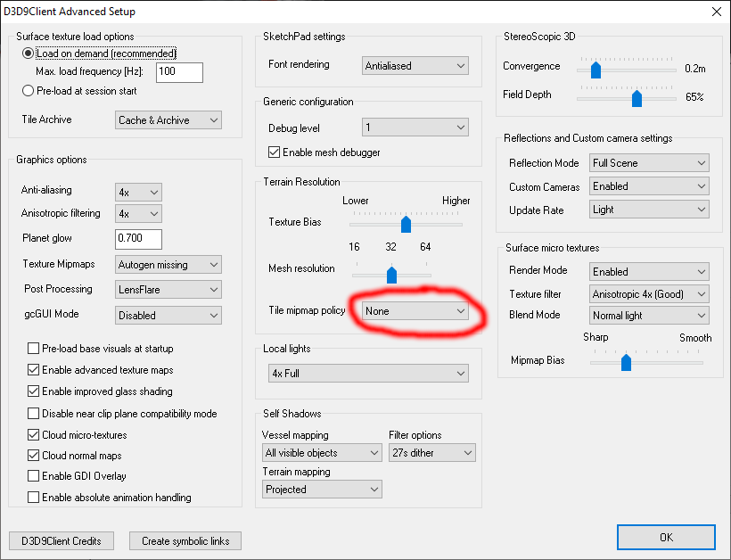Select Pre-load at session start option
Screen dimensions: 731x560
coord(28,91)
